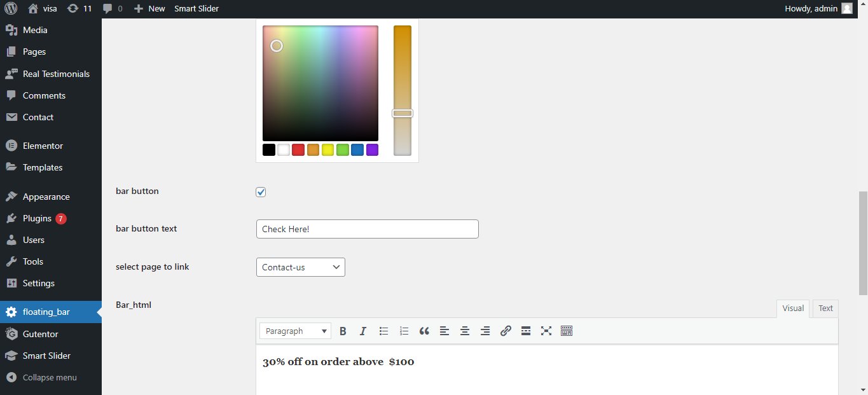Enter fullscreen editor mode
The image size is (868, 395).
tap(546, 331)
